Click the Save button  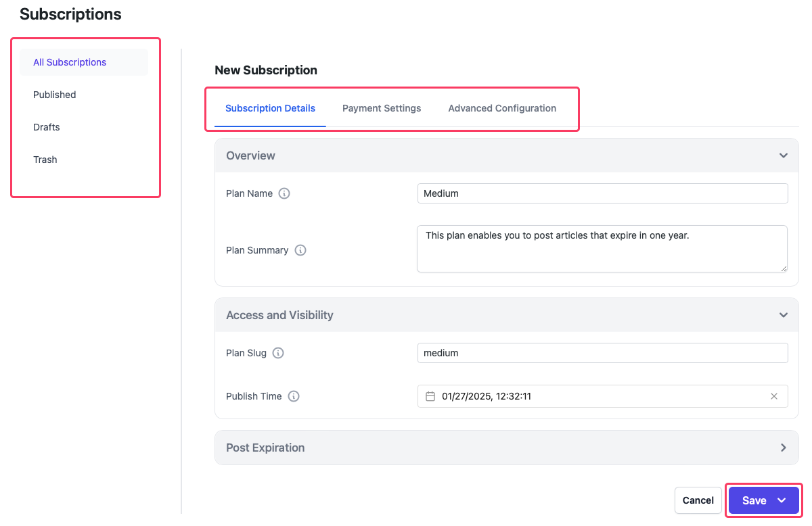point(764,500)
